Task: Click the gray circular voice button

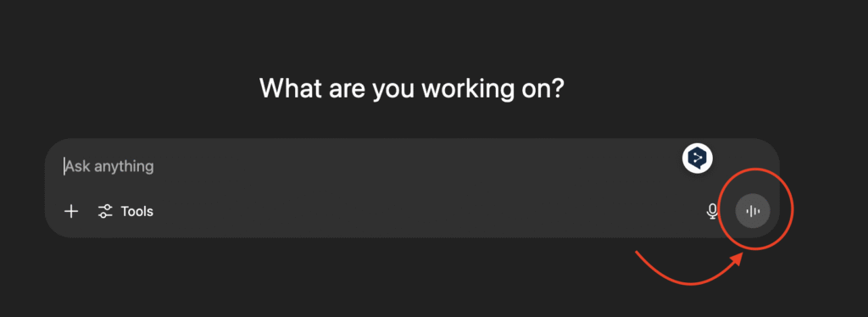Action: pos(753,211)
